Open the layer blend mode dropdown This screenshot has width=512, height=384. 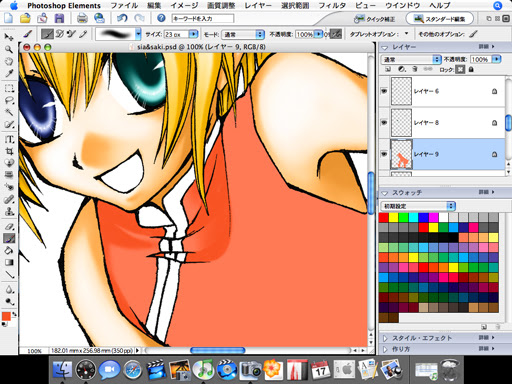(411, 59)
